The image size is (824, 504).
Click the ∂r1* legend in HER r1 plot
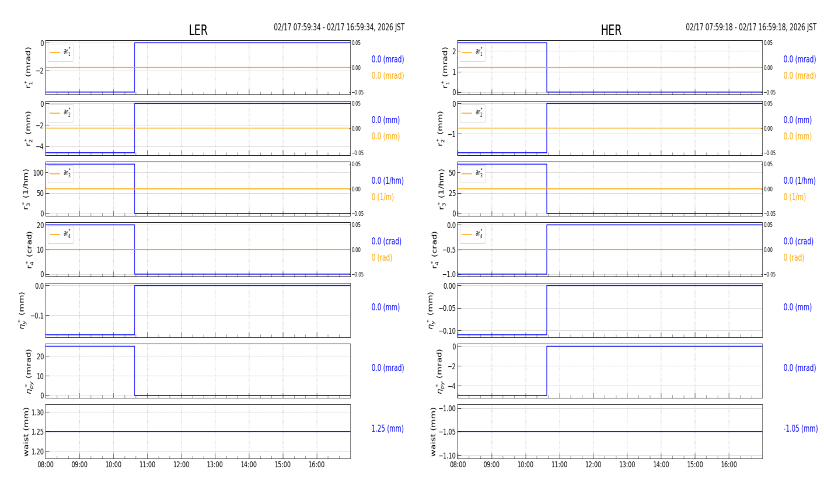pyautogui.click(x=472, y=52)
